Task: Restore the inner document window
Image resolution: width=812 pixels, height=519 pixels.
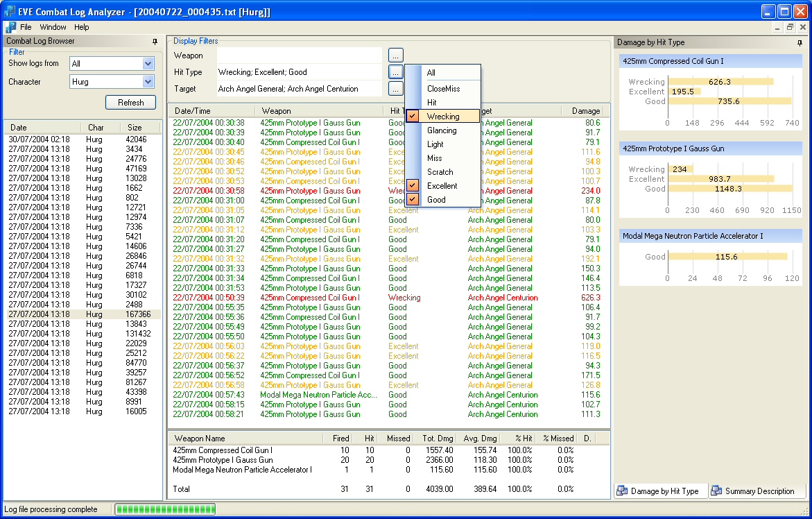Action: pyautogui.click(x=790, y=27)
